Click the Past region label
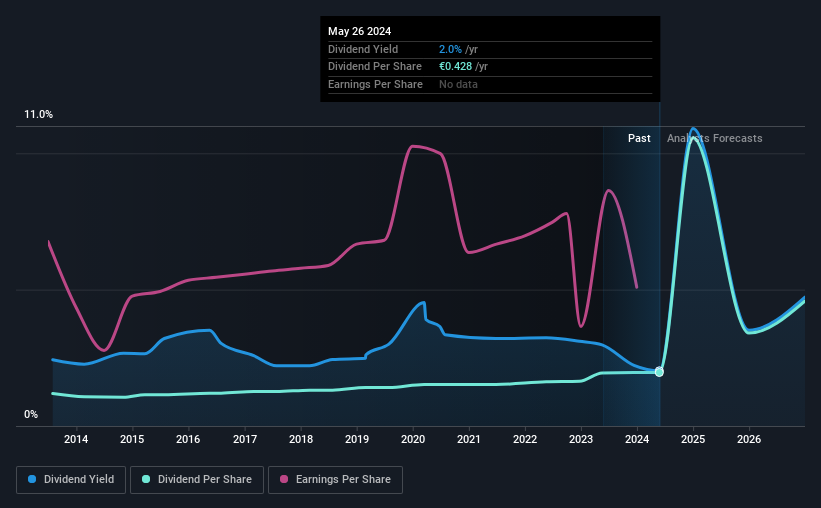This screenshot has height=508, width=821. click(639, 138)
